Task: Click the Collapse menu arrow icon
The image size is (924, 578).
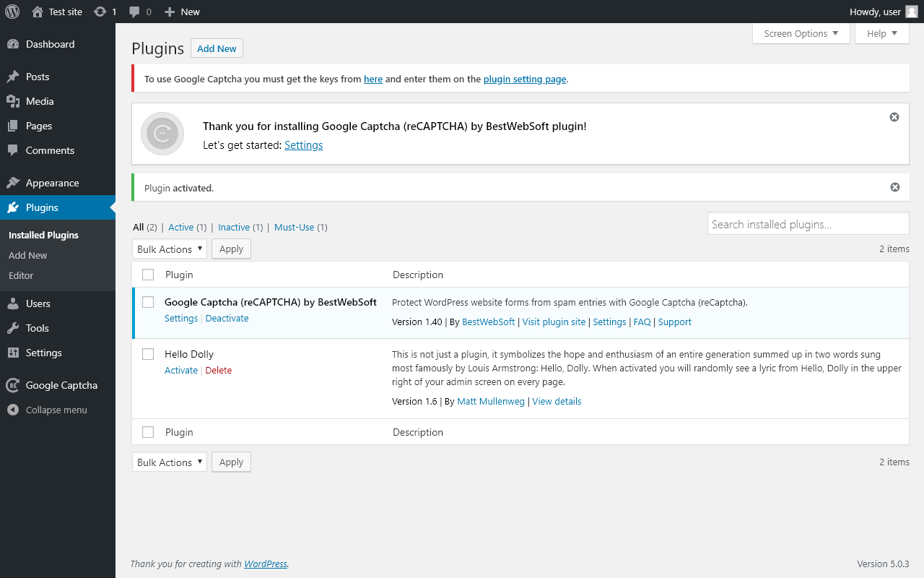Action: click(12, 410)
